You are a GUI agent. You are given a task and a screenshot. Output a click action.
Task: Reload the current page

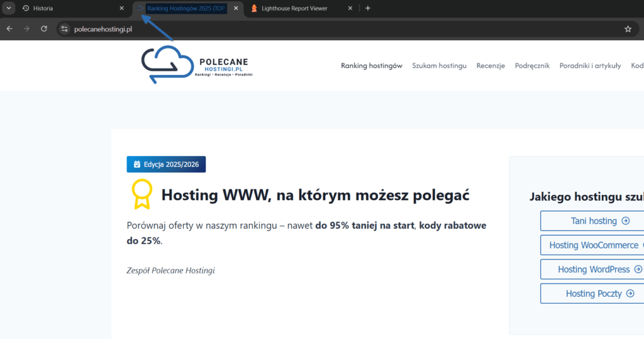[44, 29]
